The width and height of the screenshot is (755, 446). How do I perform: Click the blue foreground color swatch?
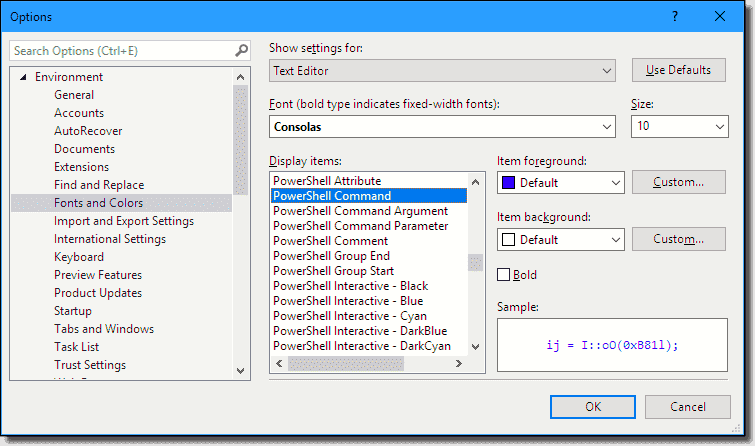[508, 183]
